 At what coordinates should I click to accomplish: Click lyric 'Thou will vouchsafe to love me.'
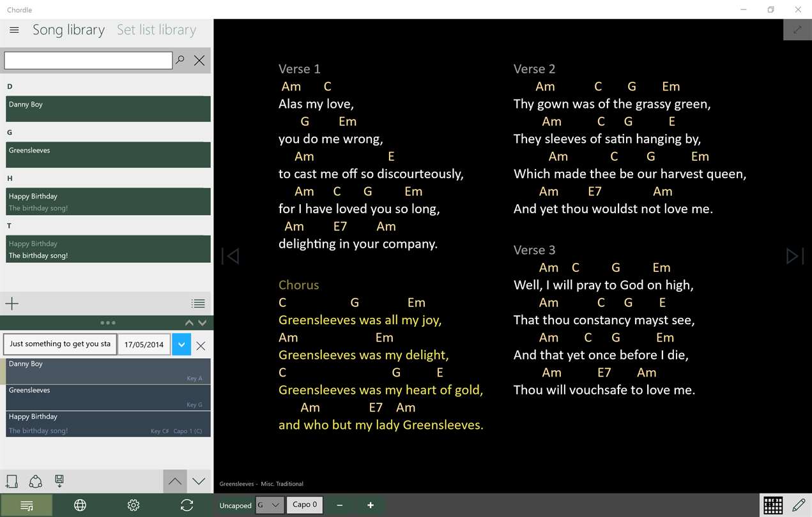coord(604,390)
